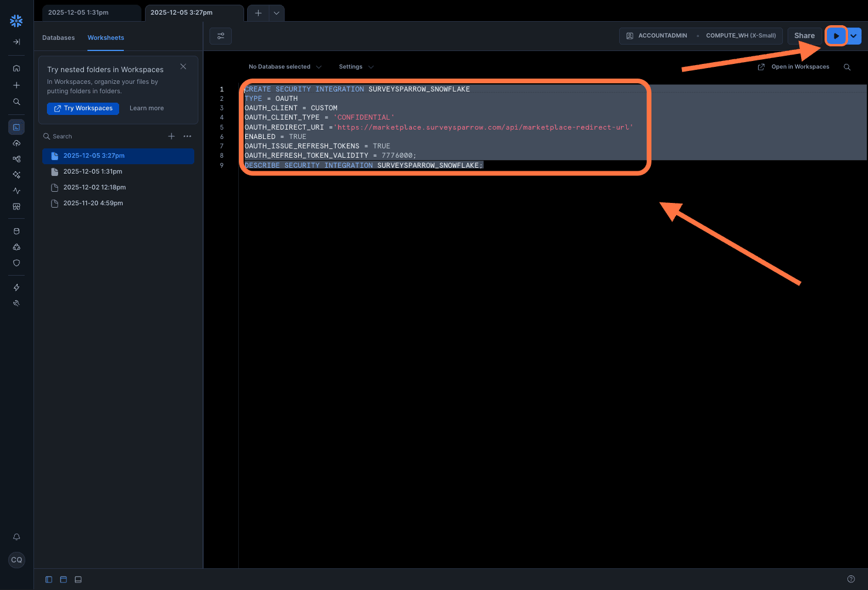Add a new worksheet with plus icon
This screenshot has width=868, height=590.
tap(171, 136)
